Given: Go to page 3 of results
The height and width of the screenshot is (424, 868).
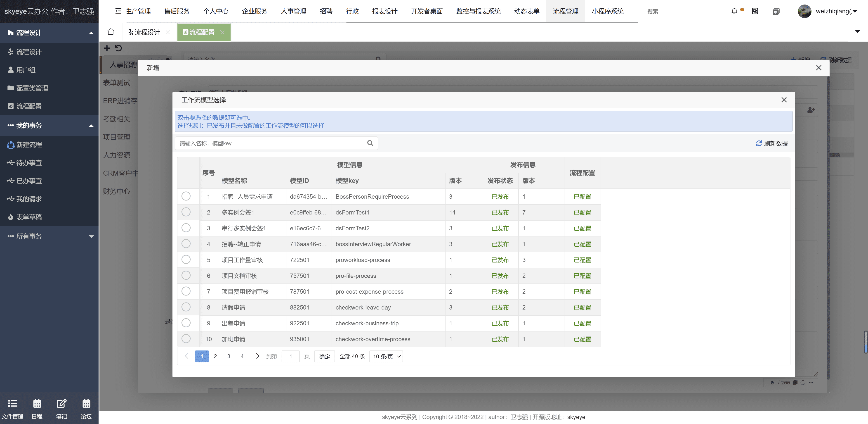Looking at the screenshot, I should (x=229, y=356).
